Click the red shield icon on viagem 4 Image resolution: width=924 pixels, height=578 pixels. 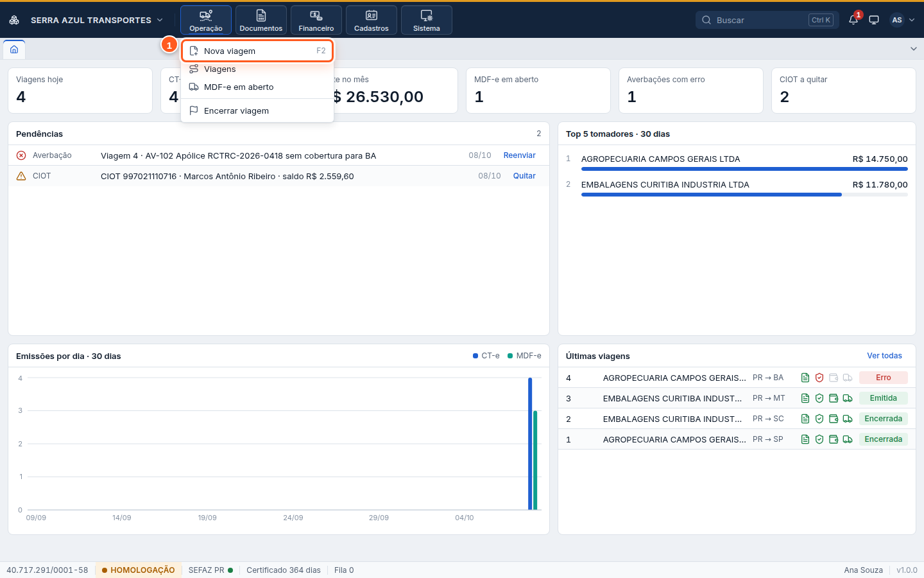[x=819, y=378]
